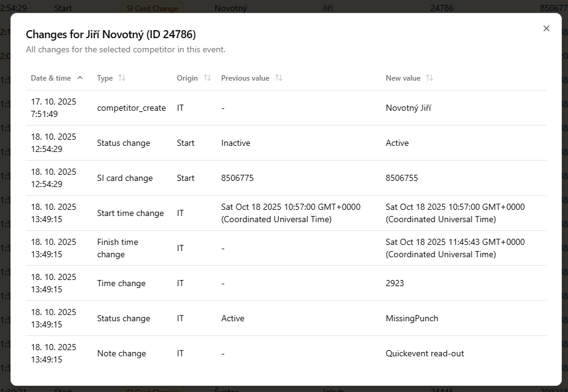Click the sort arrows icon beside Previous value
Screen dimensions: 568x392
click(279, 78)
